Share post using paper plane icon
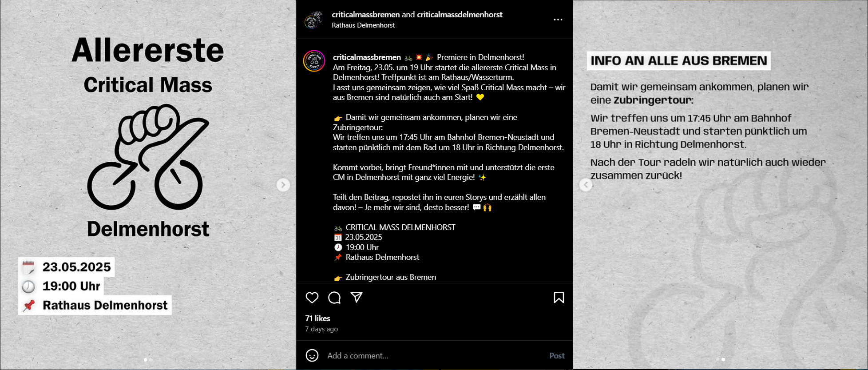 click(x=357, y=297)
